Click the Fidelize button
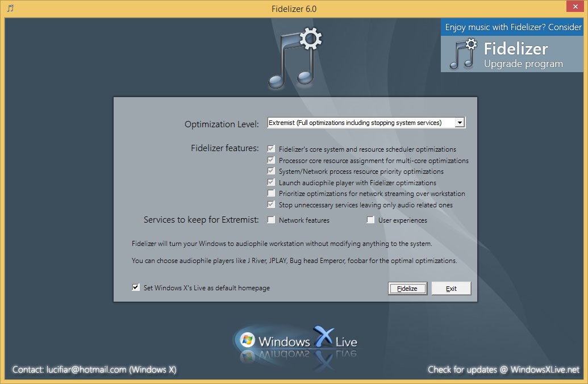Viewport: 588px width, 384px height. [x=408, y=289]
